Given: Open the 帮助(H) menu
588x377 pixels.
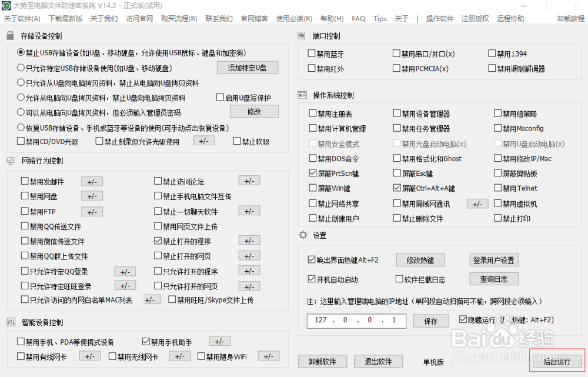Looking at the screenshot, I should coord(332,18).
